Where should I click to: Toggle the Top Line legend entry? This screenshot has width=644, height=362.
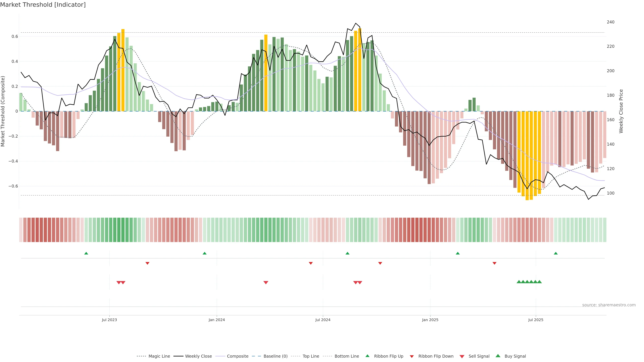click(x=311, y=356)
